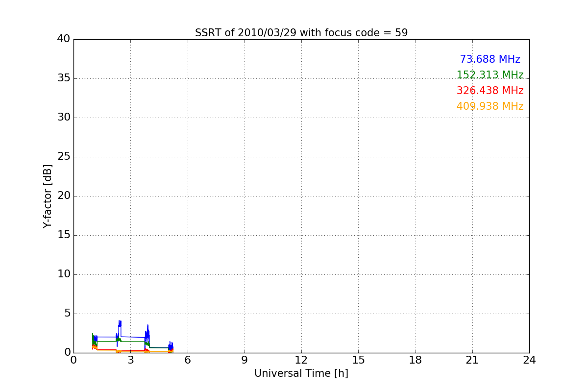Click the Y-factor [dB] axis label

48,196
